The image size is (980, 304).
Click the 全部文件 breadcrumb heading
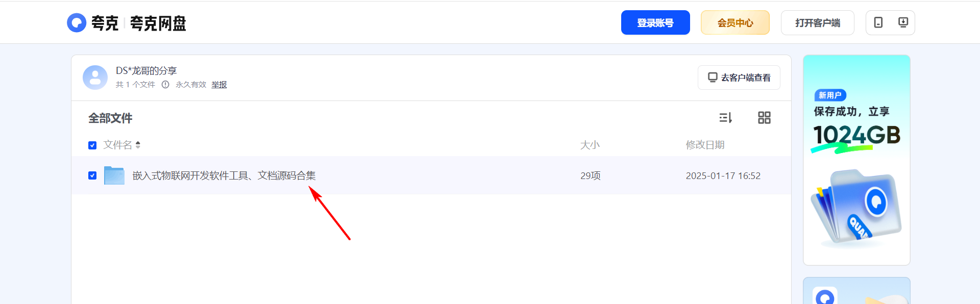coord(110,118)
